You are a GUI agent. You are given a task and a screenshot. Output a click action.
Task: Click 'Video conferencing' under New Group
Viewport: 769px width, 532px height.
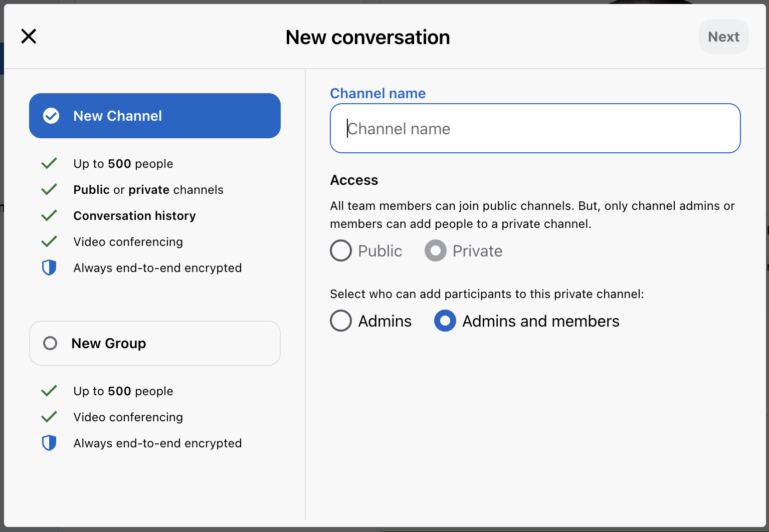pos(128,417)
